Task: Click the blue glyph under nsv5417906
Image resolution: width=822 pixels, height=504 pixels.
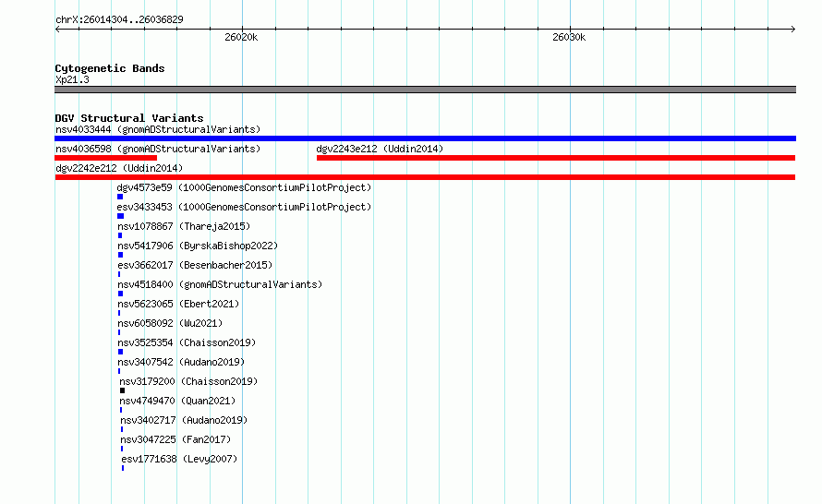Action: pos(121,255)
